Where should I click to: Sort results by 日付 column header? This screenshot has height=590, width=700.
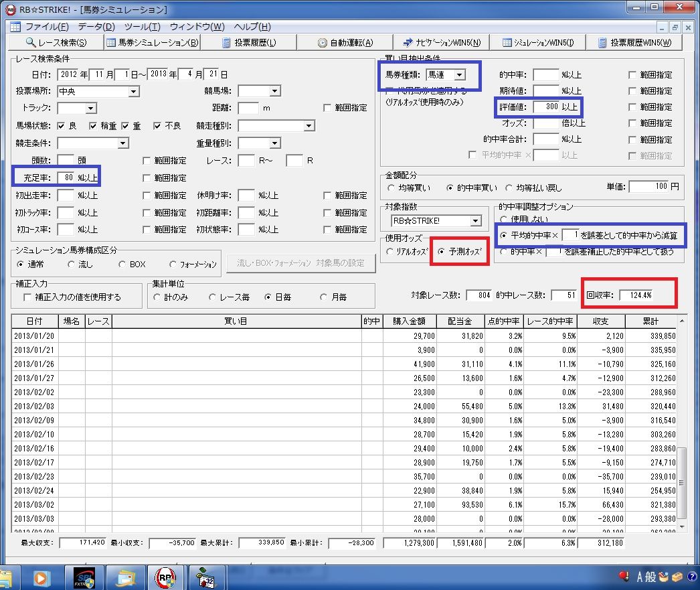35,321
